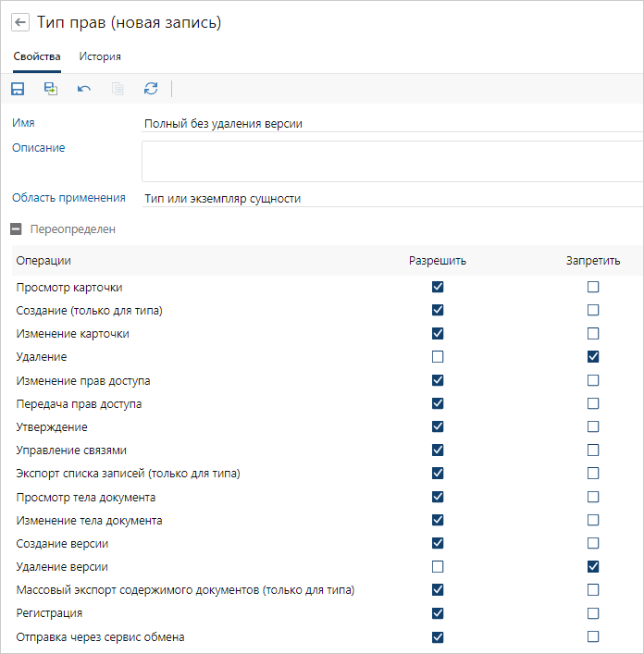Click into the Имя text field
644x654 pixels.
pos(389,123)
